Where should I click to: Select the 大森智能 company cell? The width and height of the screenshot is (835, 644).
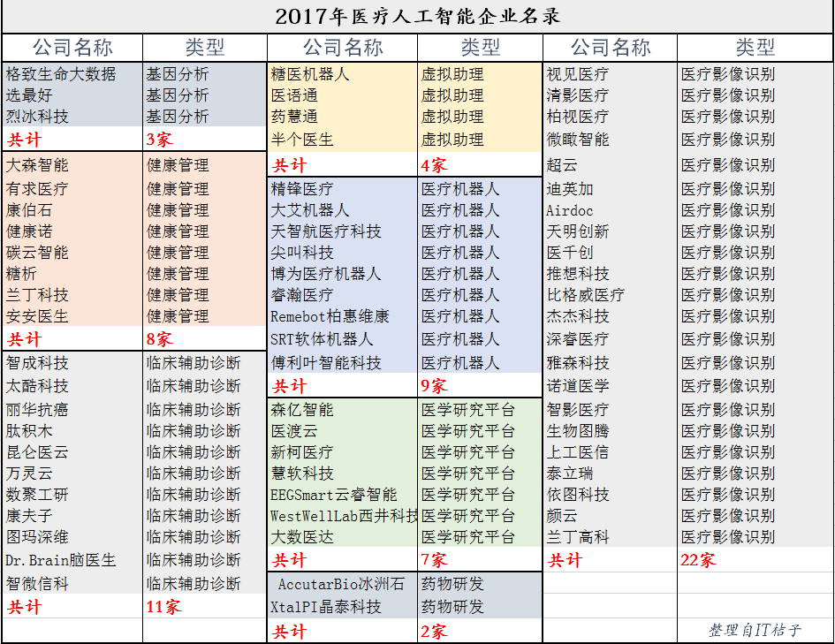(x=37, y=165)
